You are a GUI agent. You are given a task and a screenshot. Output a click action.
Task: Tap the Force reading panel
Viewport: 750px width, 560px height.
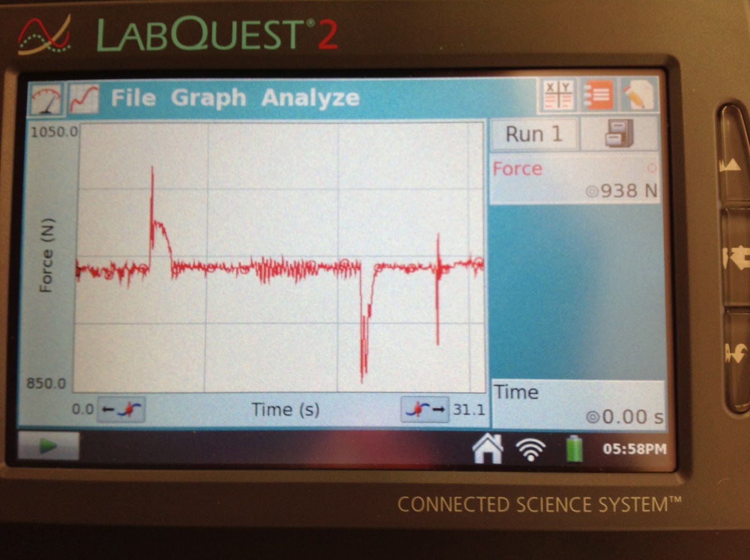(575, 179)
